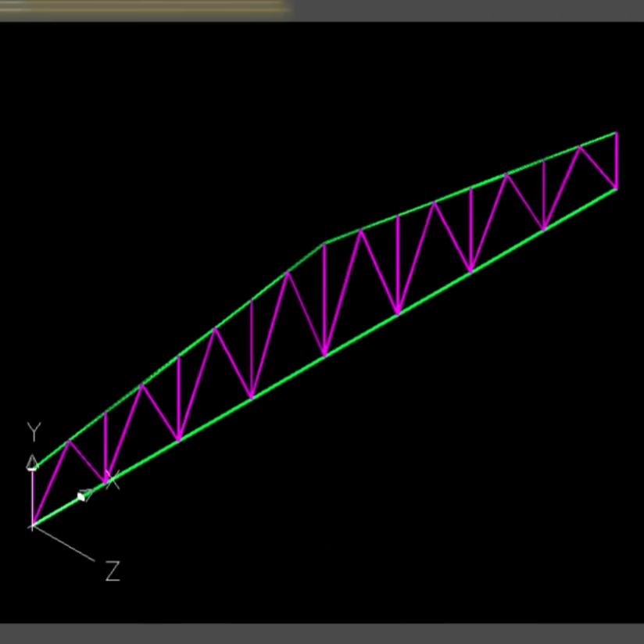This screenshot has width=644, height=644.
Task: Select the steeper left segment of the green top chord
Action: click(180, 356)
